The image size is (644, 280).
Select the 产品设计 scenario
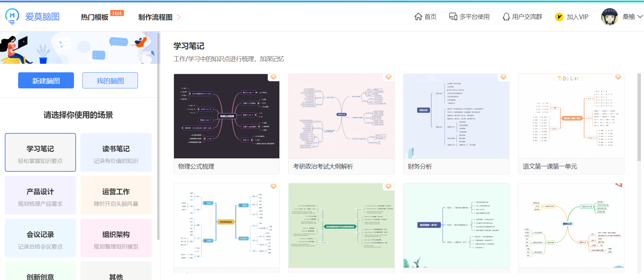click(40, 195)
